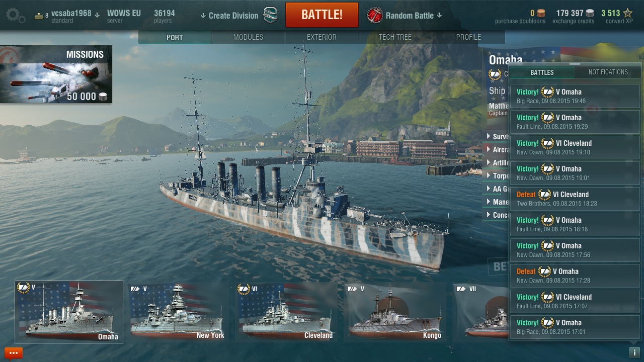This screenshot has height=362, width=644.
Task: Select the New York ship thumbnail
Action: 178,312
